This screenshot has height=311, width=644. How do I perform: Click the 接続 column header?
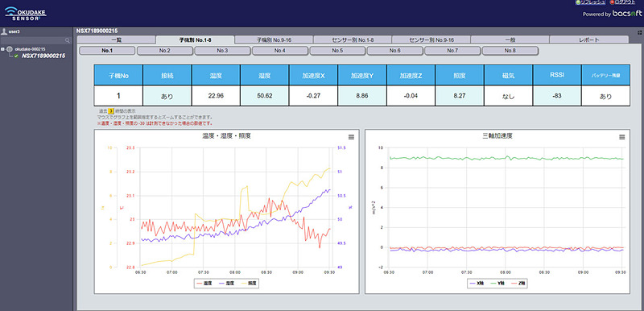click(167, 75)
